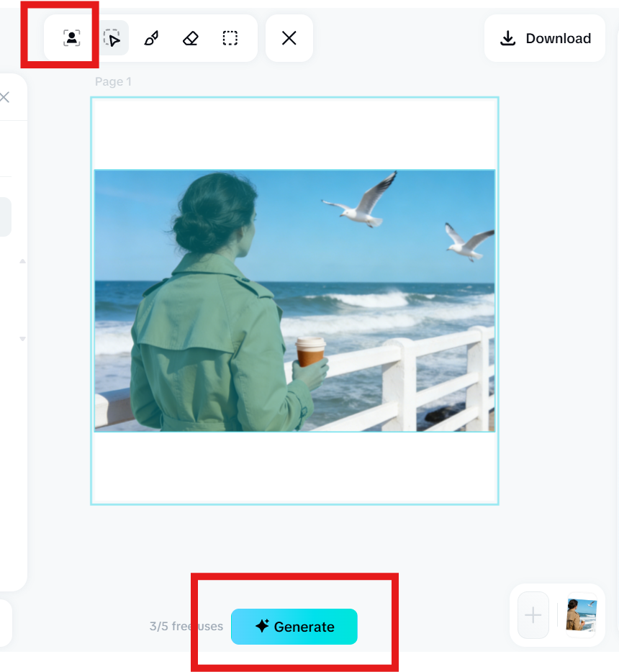This screenshot has height=672, width=619.
Task: Dismiss the left sidebar panel
Action: (6, 96)
